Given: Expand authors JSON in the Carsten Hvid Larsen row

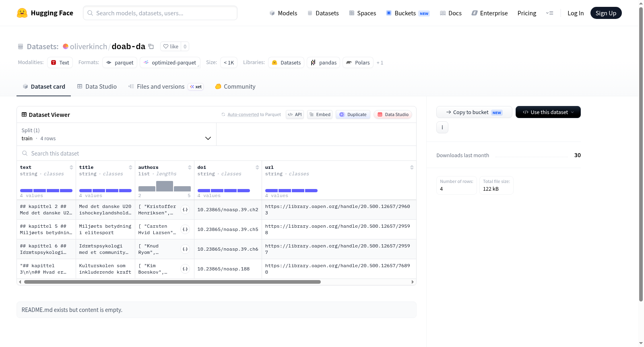Looking at the screenshot, I should click(185, 229).
